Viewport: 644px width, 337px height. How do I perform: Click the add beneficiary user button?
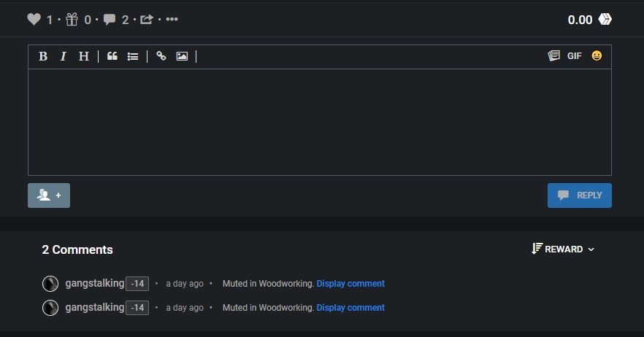click(x=49, y=195)
